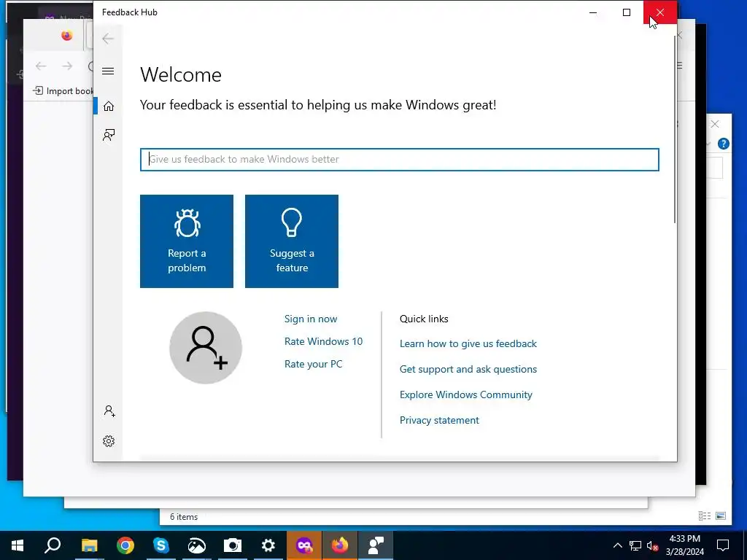Open Settings from the taskbar
This screenshot has width=747, height=560.
click(268, 545)
